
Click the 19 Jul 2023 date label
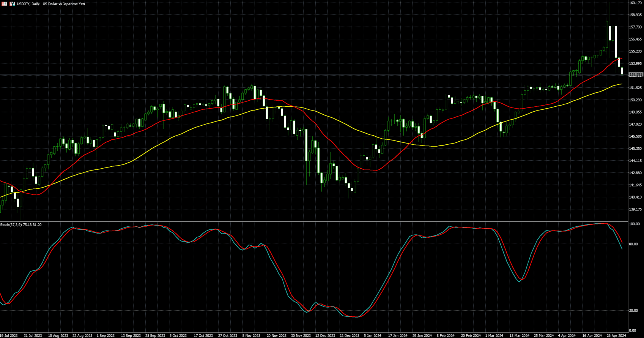(x=8, y=336)
